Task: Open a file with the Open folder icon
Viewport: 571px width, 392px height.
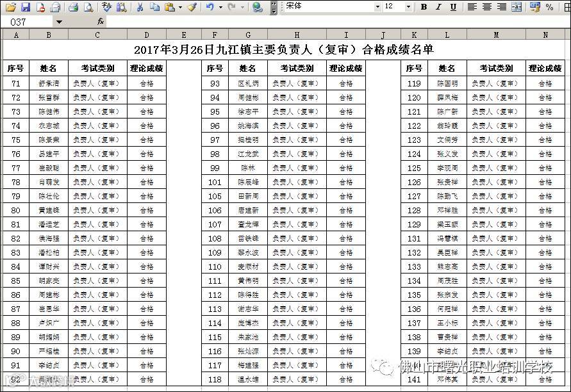Action: [10, 6]
